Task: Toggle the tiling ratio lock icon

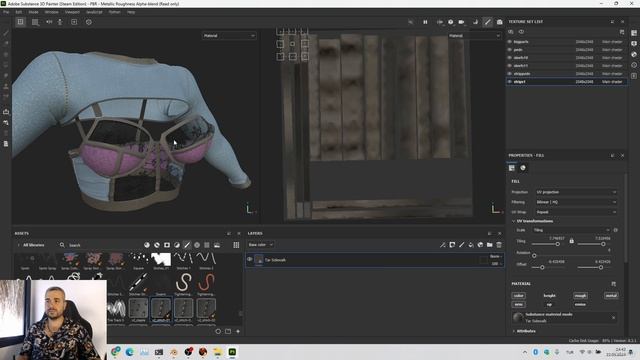Action: pyautogui.click(x=571, y=241)
